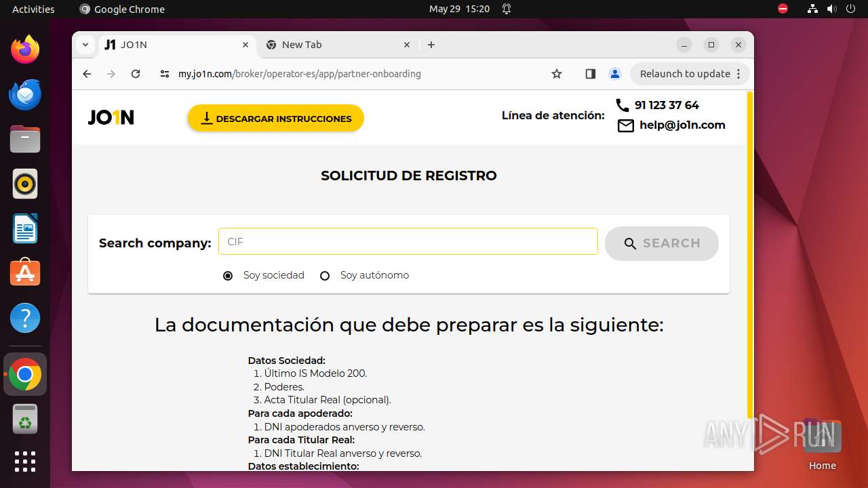Click the JO1N logo

pyautogui.click(x=111, y=118)
